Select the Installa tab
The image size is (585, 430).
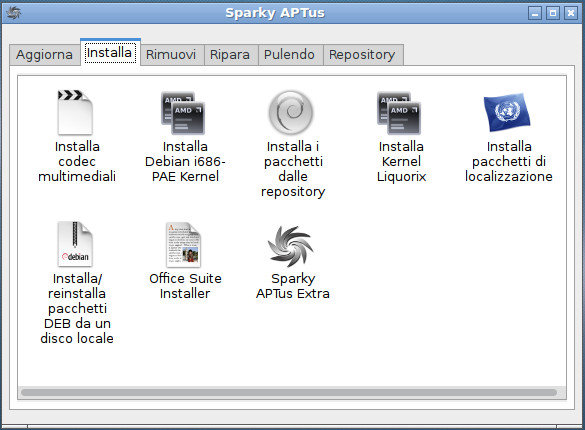click(x=110, y=53)
